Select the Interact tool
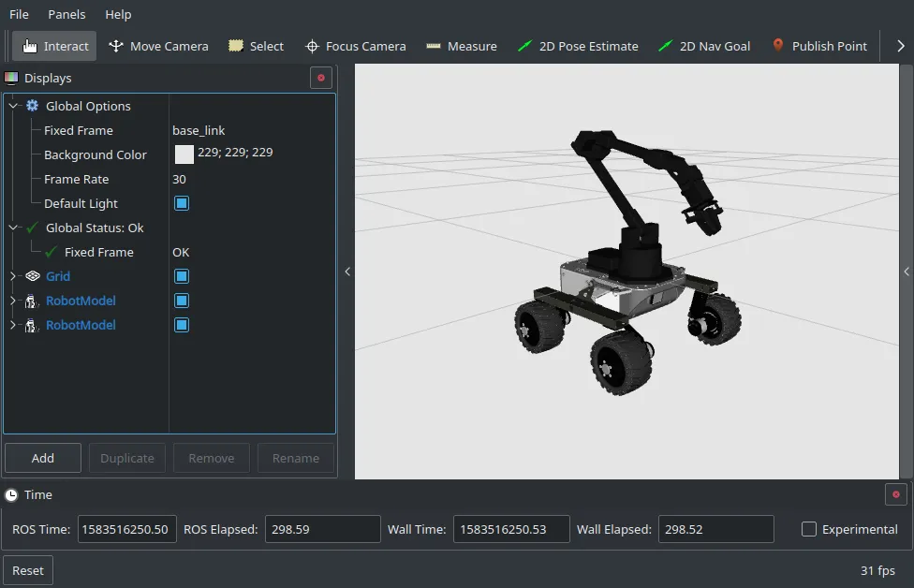 53,45
